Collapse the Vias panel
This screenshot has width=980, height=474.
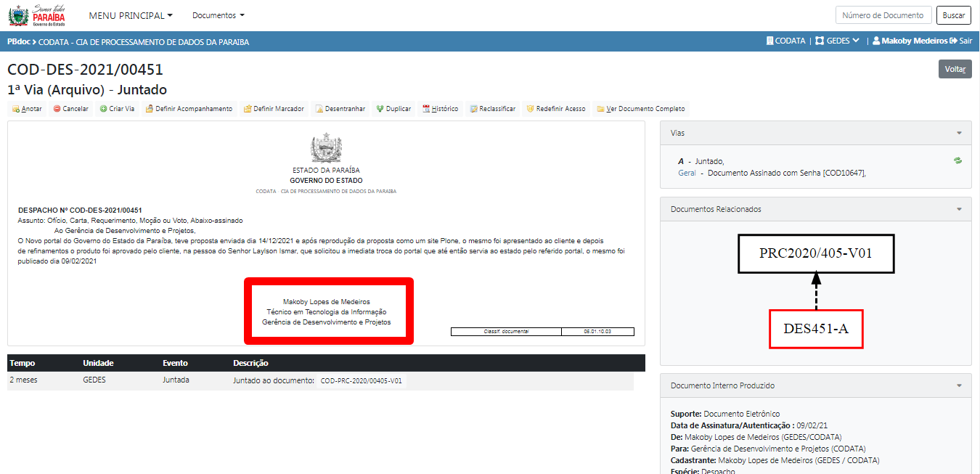959,134
